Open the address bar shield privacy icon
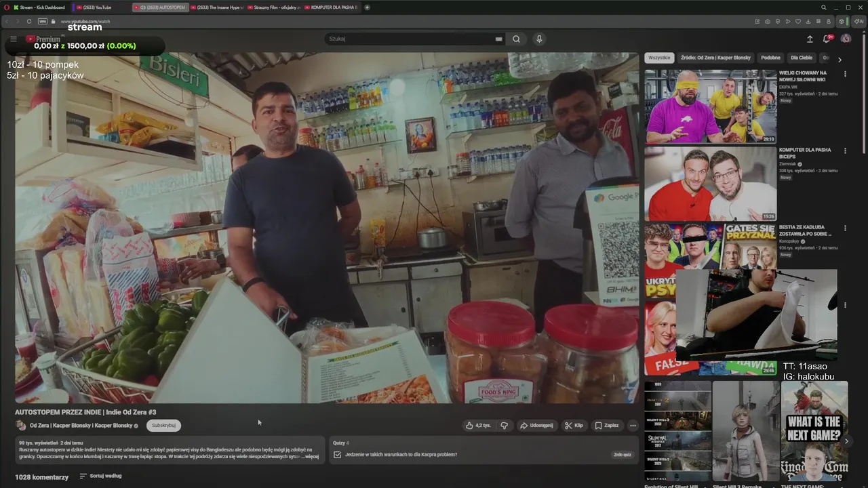 [777, 22]
